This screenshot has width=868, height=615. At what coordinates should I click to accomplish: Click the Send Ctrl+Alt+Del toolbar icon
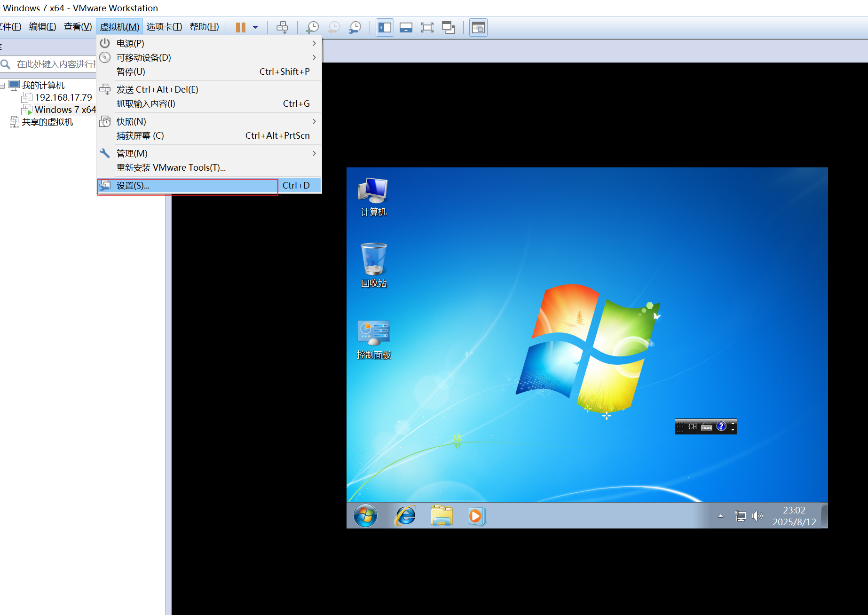pos(282,27)
